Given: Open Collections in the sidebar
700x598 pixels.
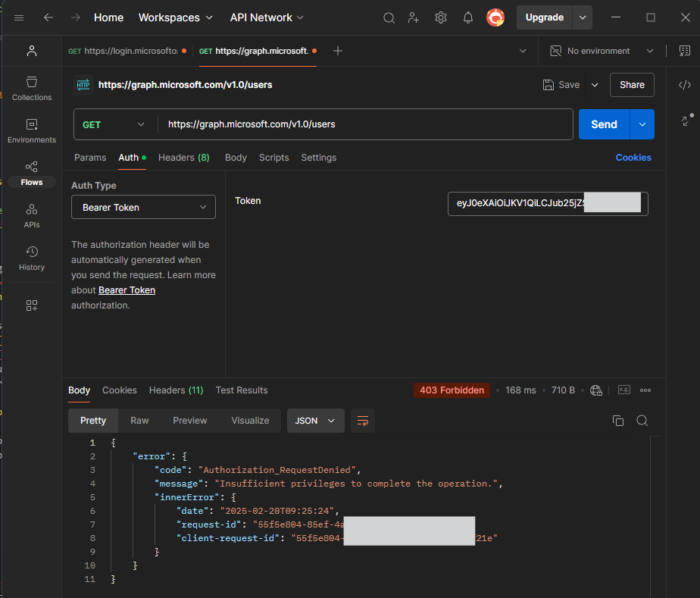Looking at the screenshot, I should pyautogui.click(x=32, y=89).
